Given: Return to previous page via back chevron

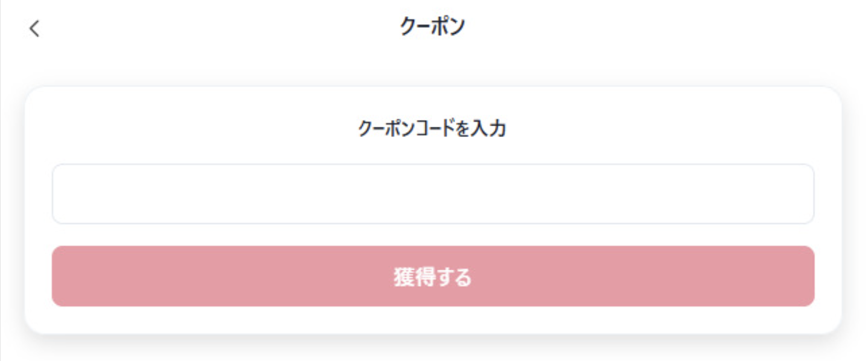Looking at the screenshot, I should pyautogui.click(x=34, y=28).
